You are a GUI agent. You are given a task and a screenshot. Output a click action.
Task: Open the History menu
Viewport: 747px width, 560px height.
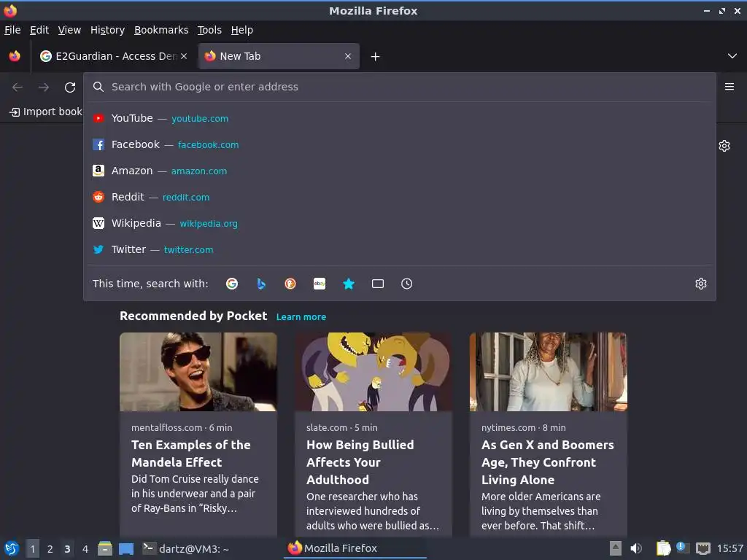coord(108,30)
